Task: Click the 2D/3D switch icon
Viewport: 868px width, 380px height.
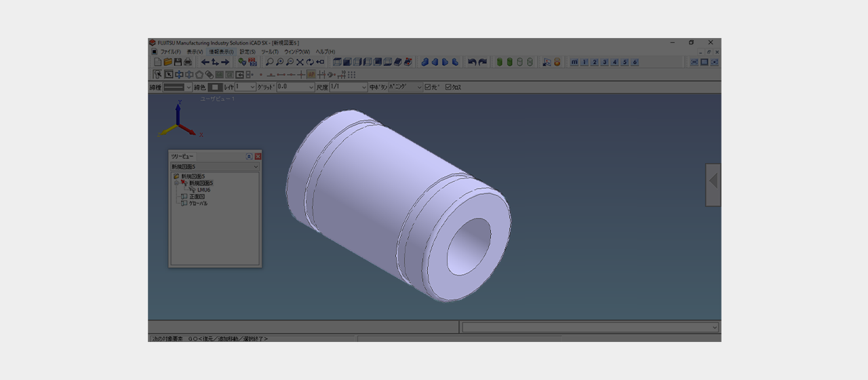Action: tap(252, 62)
